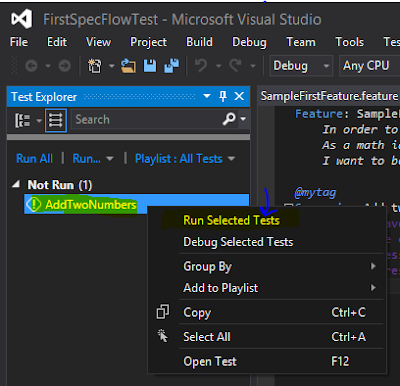Expand the Redo history dropdown arrow
This screenshot has height=386, width=400.
(x=253, y=66)
